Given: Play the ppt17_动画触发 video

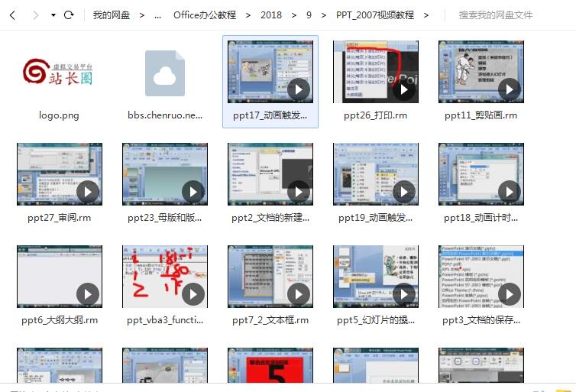Looking at the screenshot, I should point(298,90).
